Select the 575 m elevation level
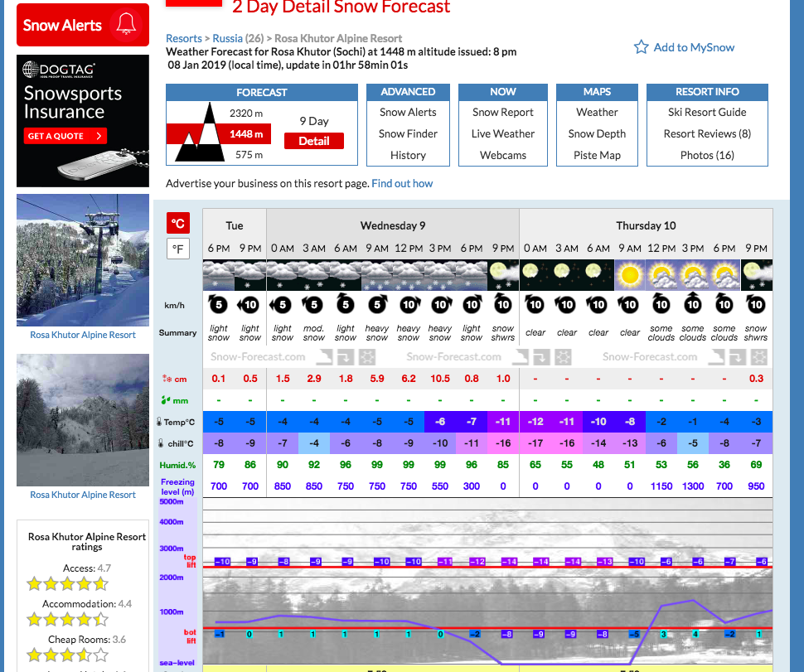 coord(249,155)
